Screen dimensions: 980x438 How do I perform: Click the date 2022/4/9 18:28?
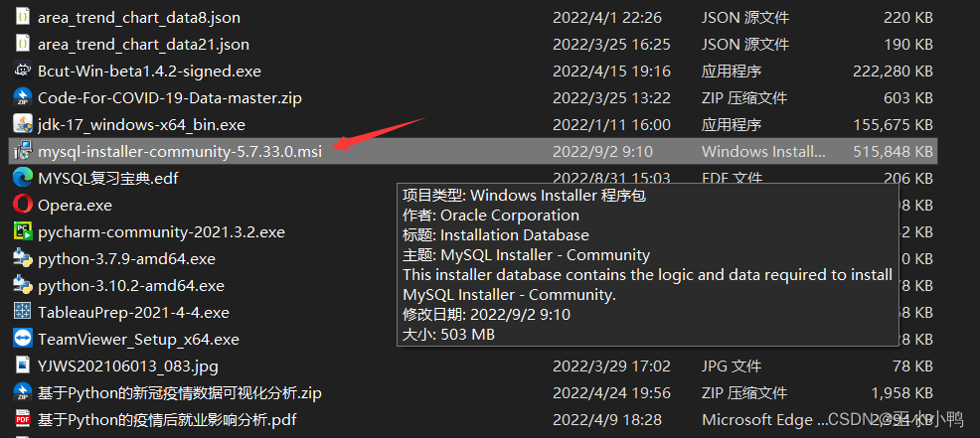click(607, 420)
